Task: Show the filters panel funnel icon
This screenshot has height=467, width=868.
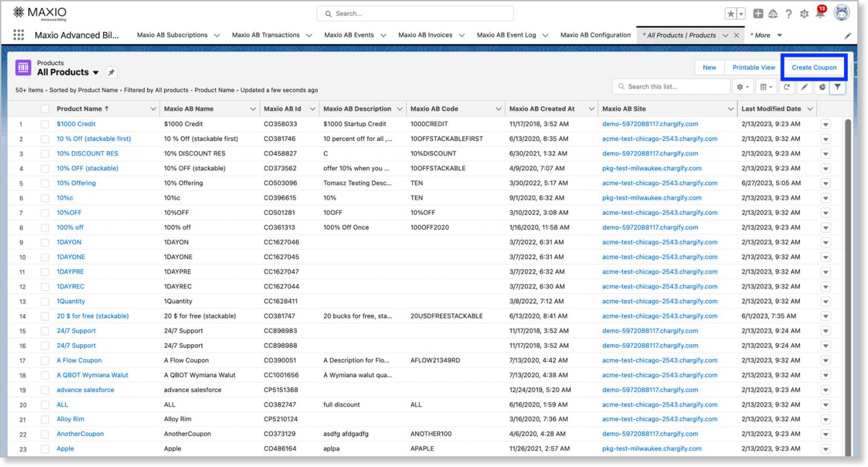Action: point(838,87)
